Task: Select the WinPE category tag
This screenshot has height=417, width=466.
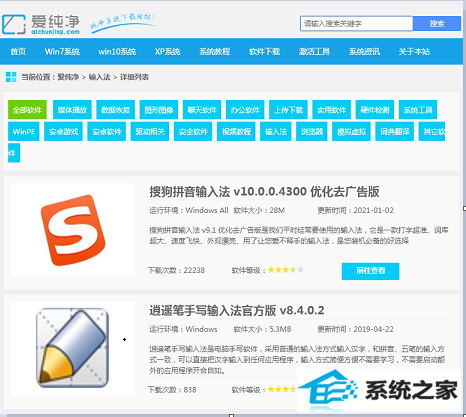Action: 24,131
